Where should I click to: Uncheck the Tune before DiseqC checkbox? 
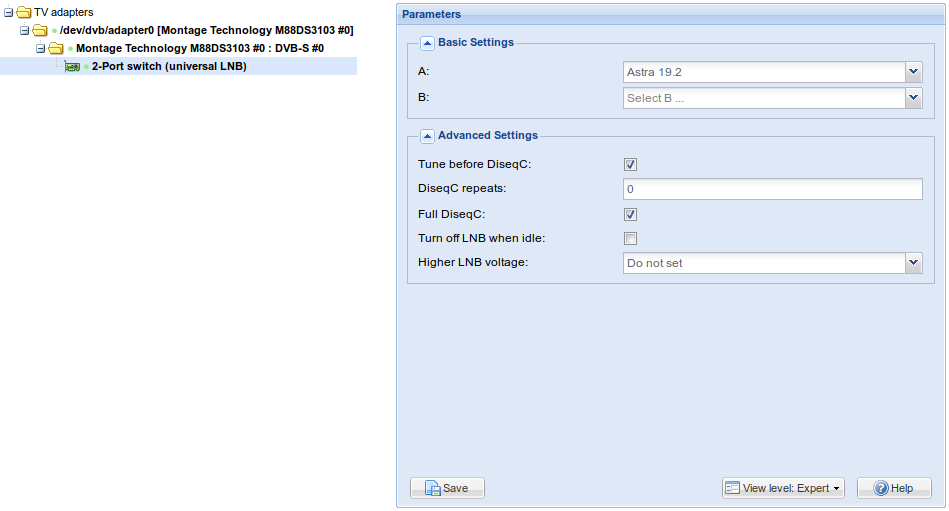tap(630, 165)
